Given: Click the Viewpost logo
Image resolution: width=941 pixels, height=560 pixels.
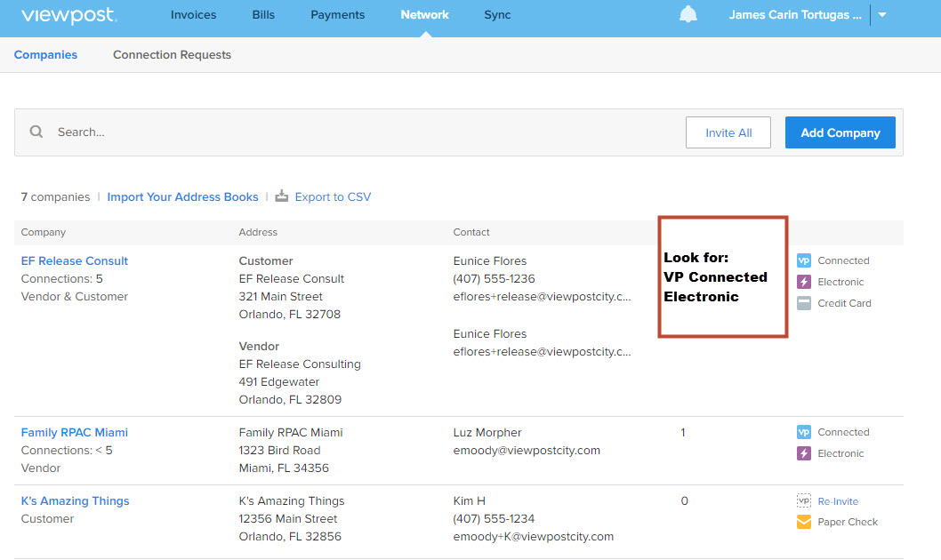Looking at the screenshot, I should click(x=69, y=15).
